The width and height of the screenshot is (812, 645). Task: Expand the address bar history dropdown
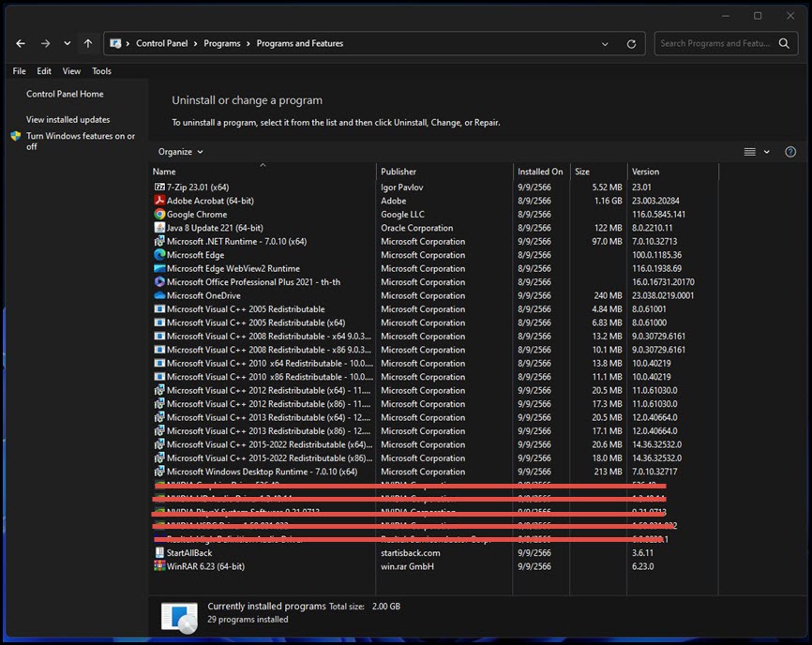click(x=605, y=44)
